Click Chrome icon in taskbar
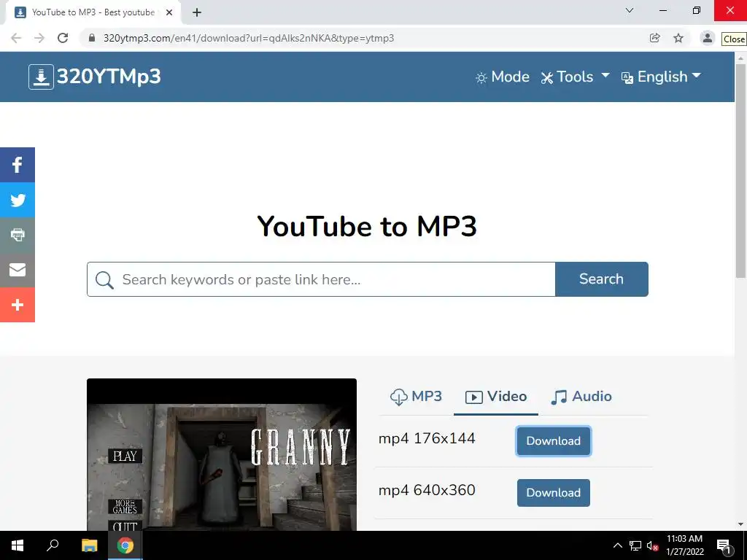Viewport: 747px width, 560px height. (x=125, y=545)
